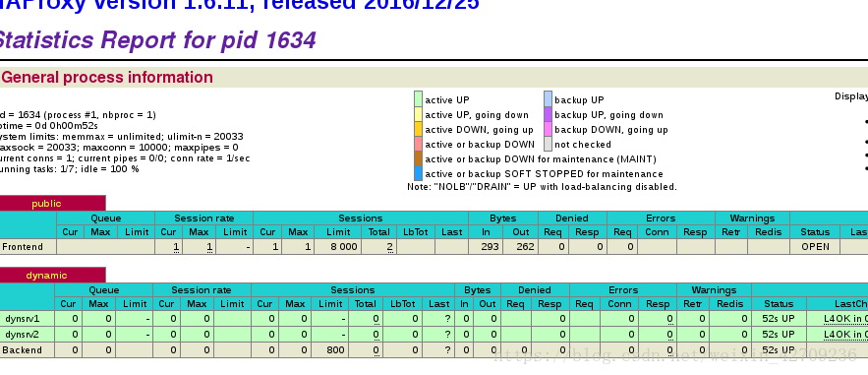Click the Errors header in dynamic table
Image resolution: width=868 pixels, height=375 pixels.
(x=623, y=290)
